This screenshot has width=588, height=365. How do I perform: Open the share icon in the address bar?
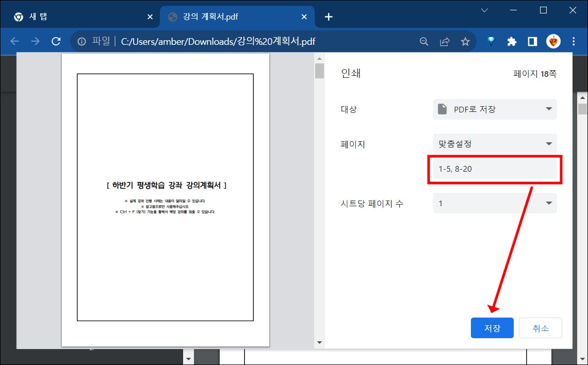445,41
